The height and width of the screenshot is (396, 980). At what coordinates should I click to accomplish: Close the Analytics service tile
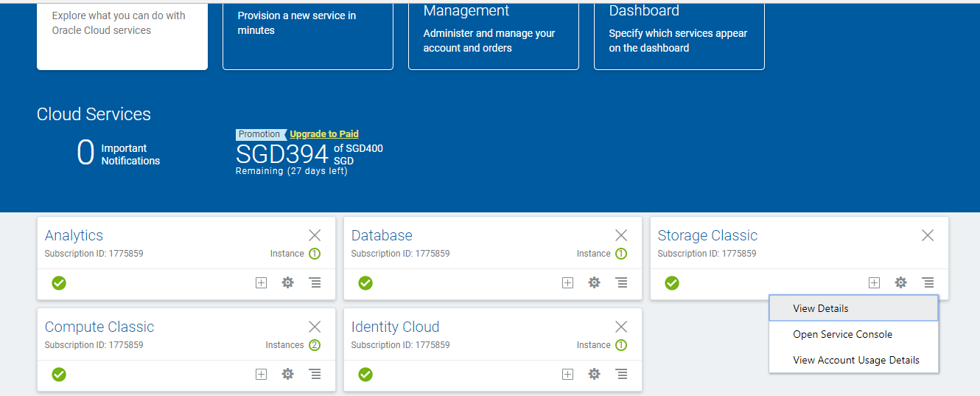click(x=315, y=235)
